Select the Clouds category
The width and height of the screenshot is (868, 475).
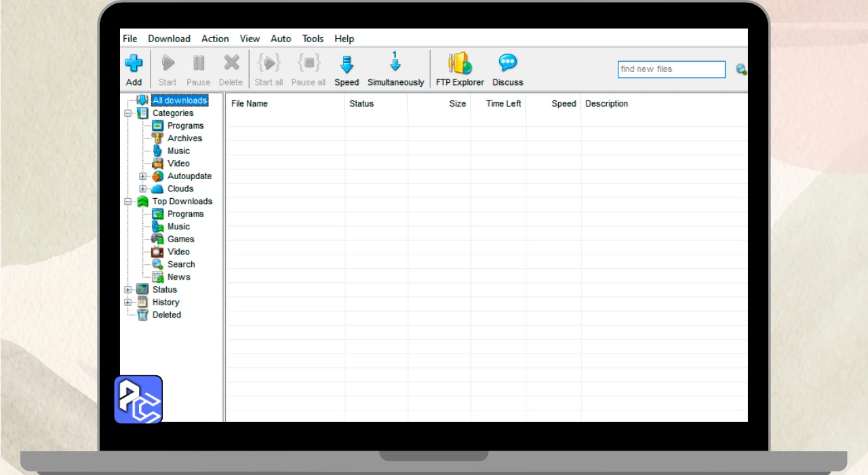(180, 189)
